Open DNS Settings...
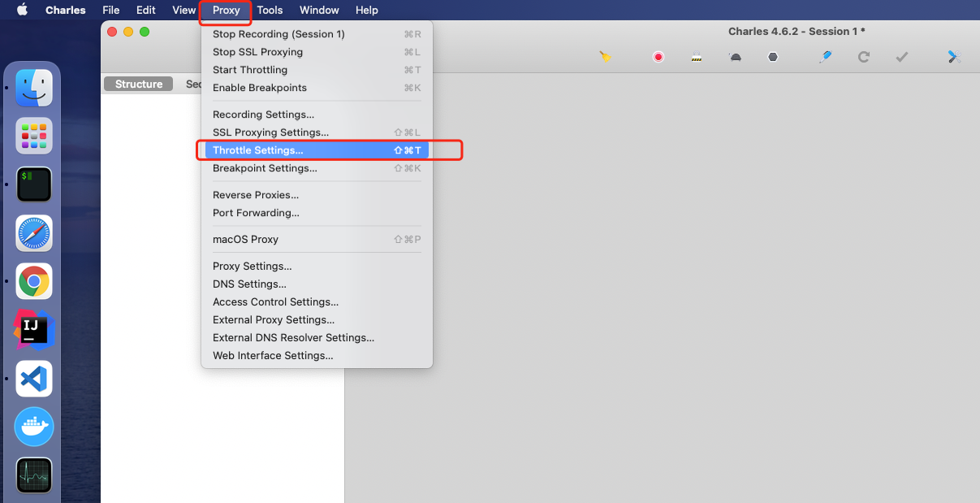The height and width of the screenshot is (503, 980). [x=317, y=284]
